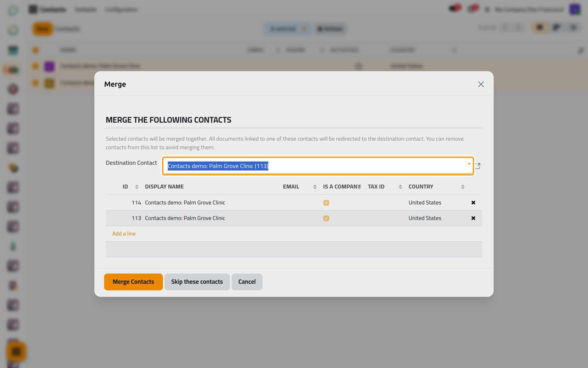Click Skip these contacts button
The image size is (588, 368).
(x=197, y=282)
